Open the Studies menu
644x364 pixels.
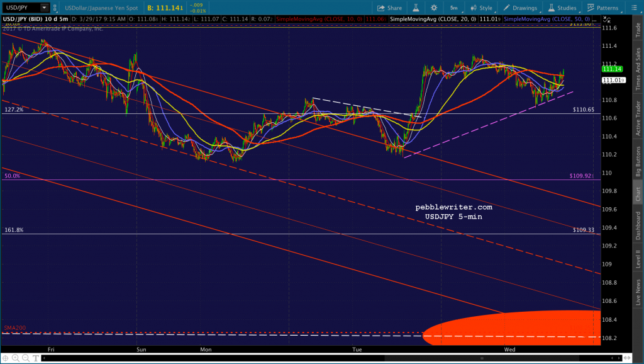pos(562,8)
